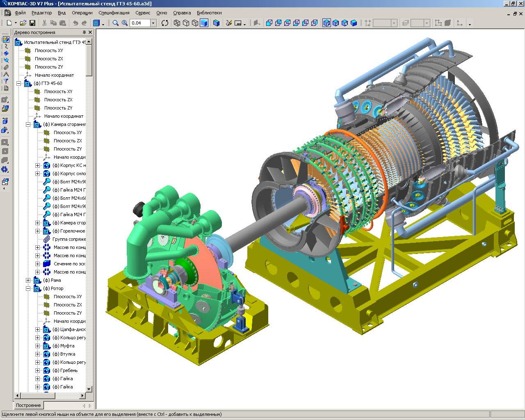Toggle the shaded display mode button
The width and height of the screenshot is (525, 420).
(x=204, y=23)
